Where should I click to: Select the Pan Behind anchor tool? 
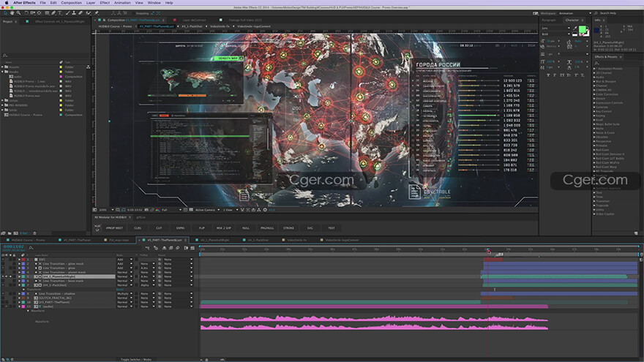point(39,13)
